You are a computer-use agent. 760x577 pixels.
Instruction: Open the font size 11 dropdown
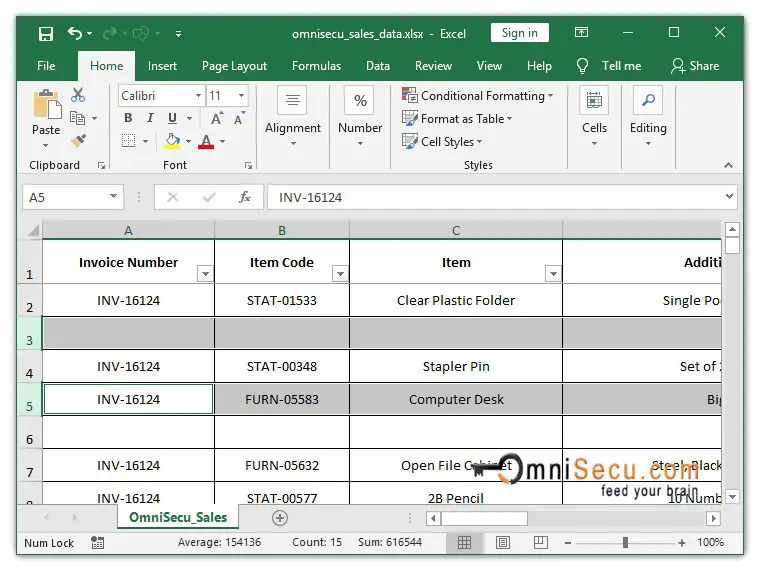(x=241, y=96)
